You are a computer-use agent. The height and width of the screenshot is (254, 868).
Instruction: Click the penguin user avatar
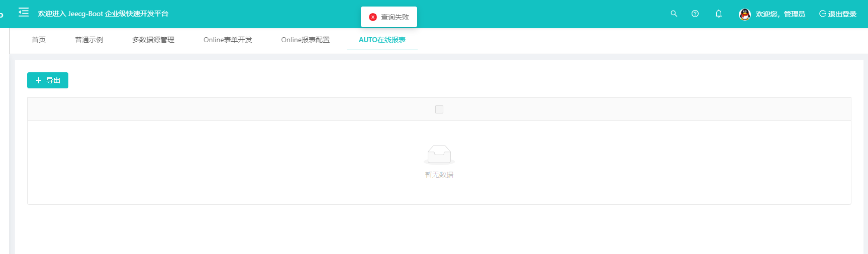click(744, 15)
